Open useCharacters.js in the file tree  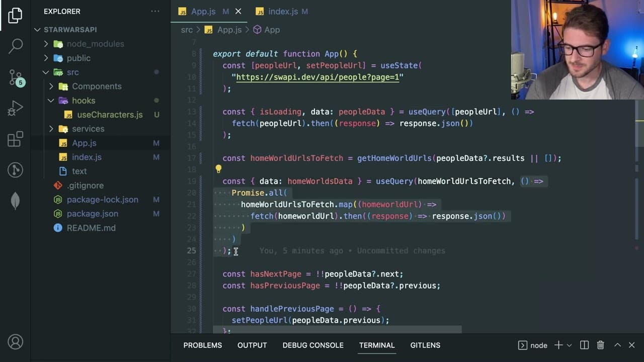click(110, 115)
